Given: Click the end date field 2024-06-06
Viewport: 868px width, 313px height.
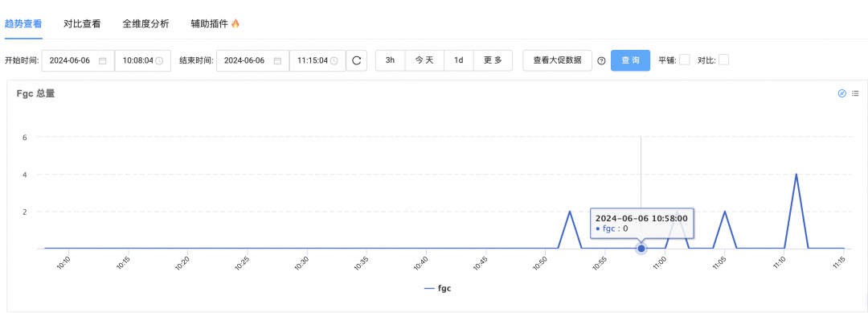Looking at the screenshot, I should tap(253, 61).
